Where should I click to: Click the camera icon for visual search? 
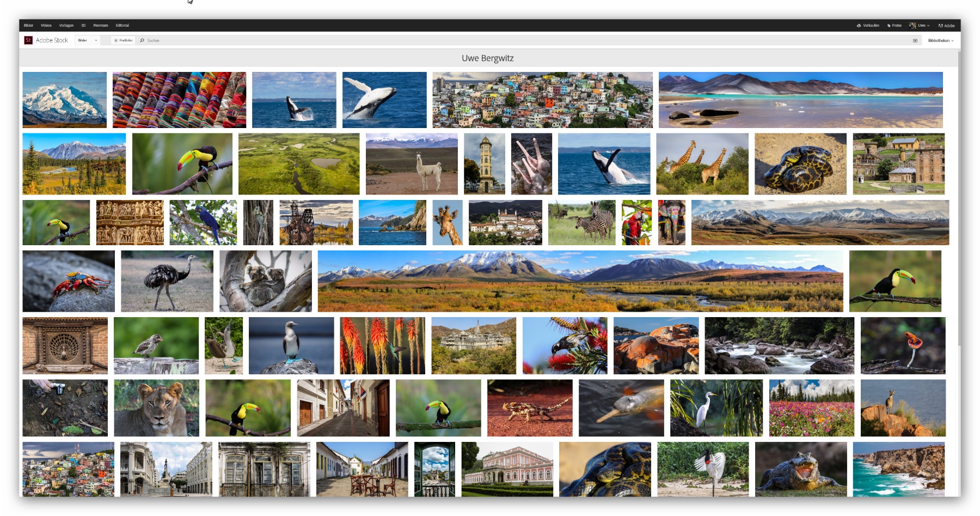coord(915,40)
